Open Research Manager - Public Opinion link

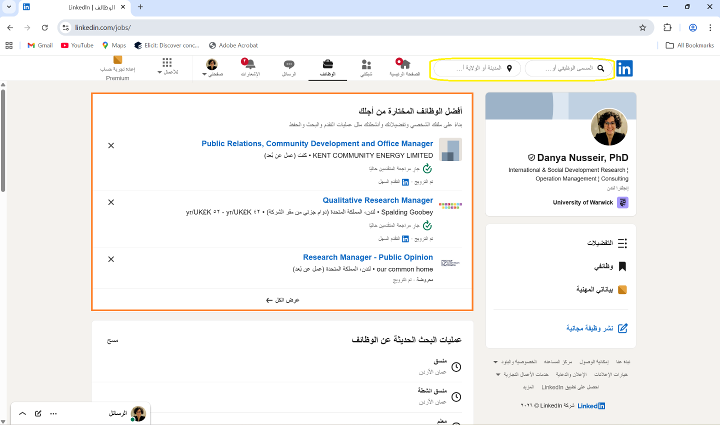tap(368, 257)
